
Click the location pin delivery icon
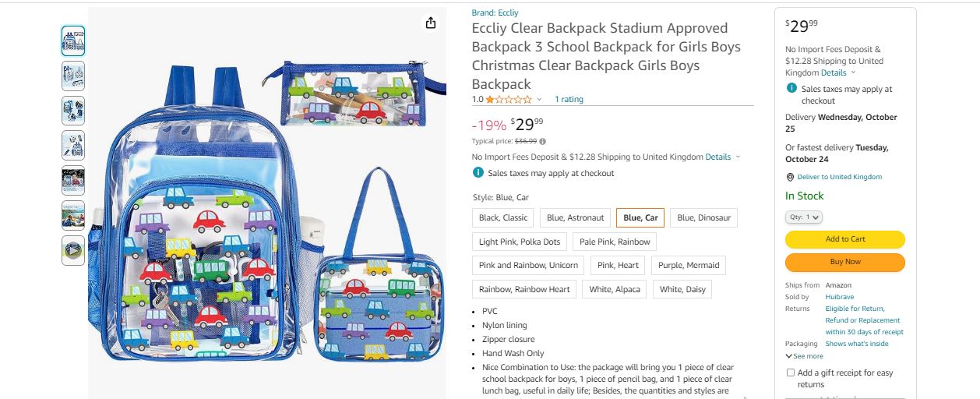(x=790, y=177)
